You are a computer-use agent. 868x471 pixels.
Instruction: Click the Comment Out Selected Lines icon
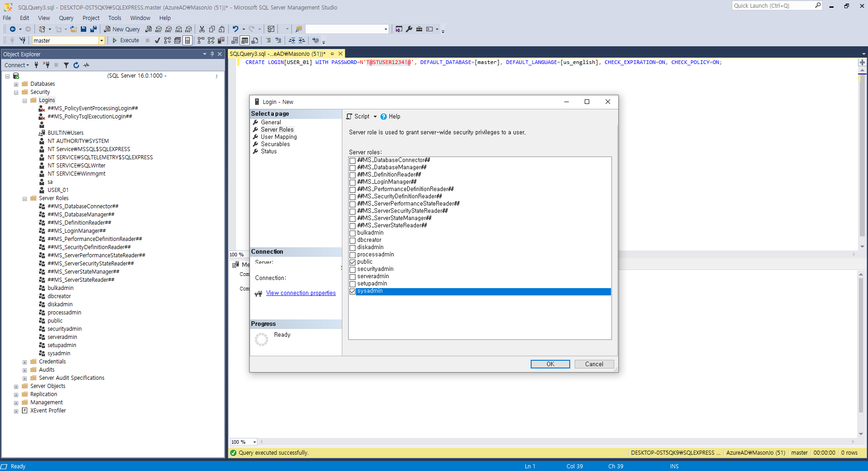point(268,40)
